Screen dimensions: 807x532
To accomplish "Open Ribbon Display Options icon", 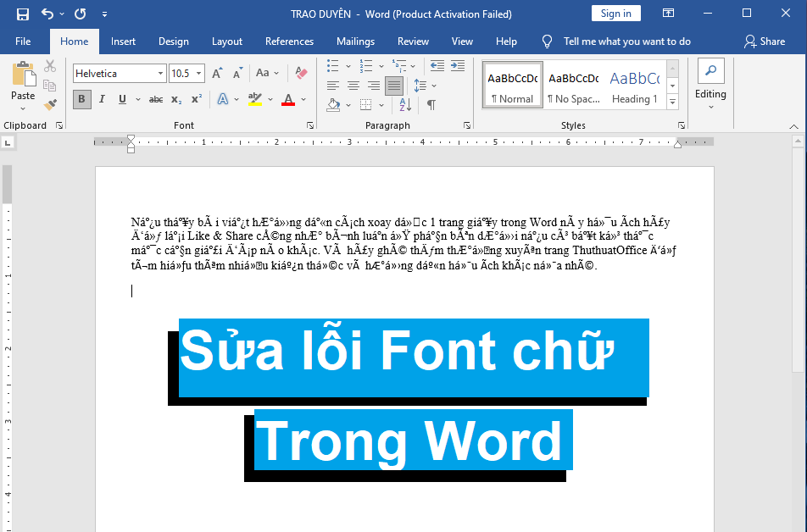I will tap(668, 14).
